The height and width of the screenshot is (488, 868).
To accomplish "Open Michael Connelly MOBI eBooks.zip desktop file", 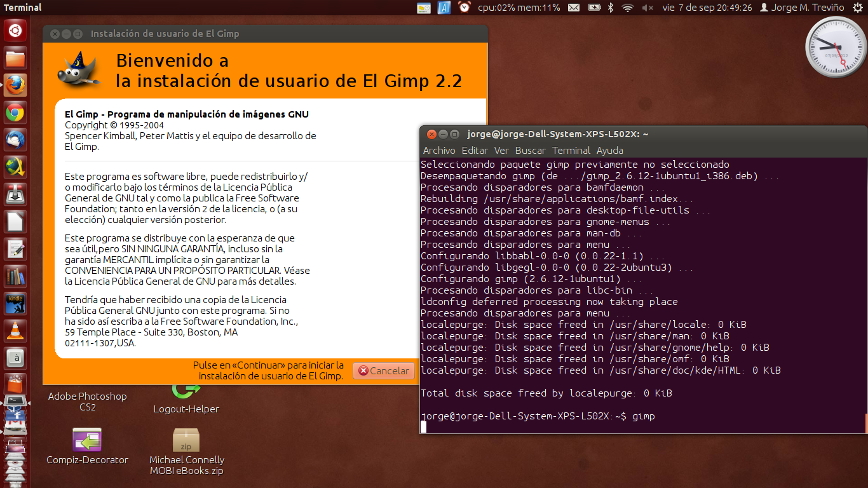I will click(186, 440).
